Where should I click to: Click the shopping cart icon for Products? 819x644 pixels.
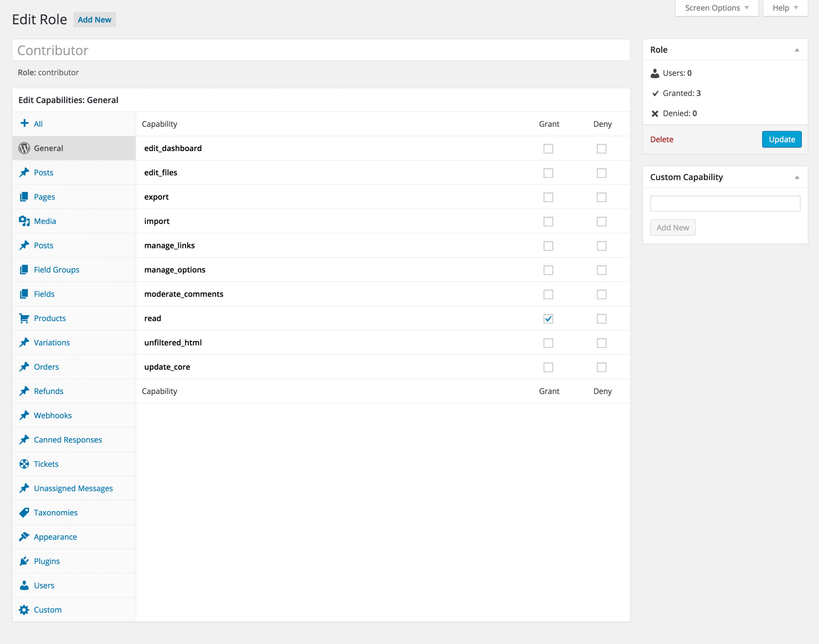(24, 318)
